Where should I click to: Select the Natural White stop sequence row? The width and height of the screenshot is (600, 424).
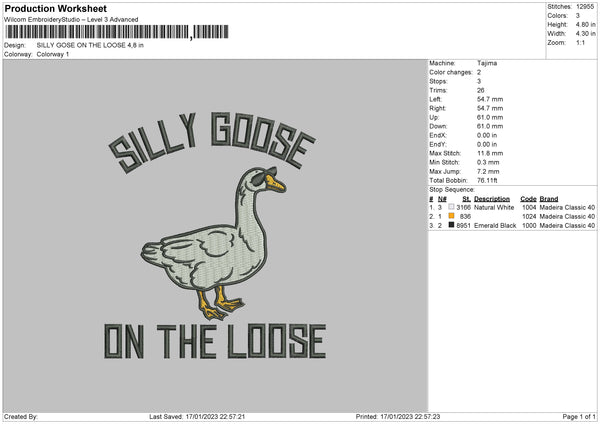tap(512, 207)
